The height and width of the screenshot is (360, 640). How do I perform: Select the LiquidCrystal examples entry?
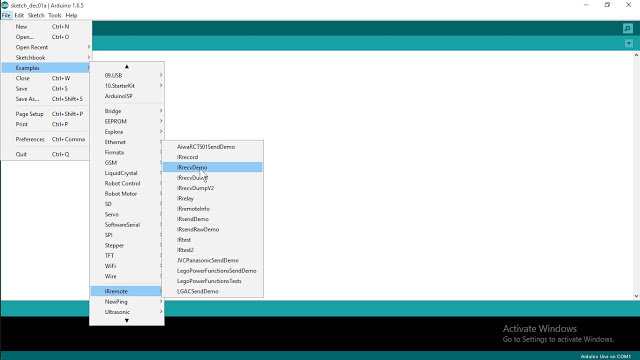(127, 173)
